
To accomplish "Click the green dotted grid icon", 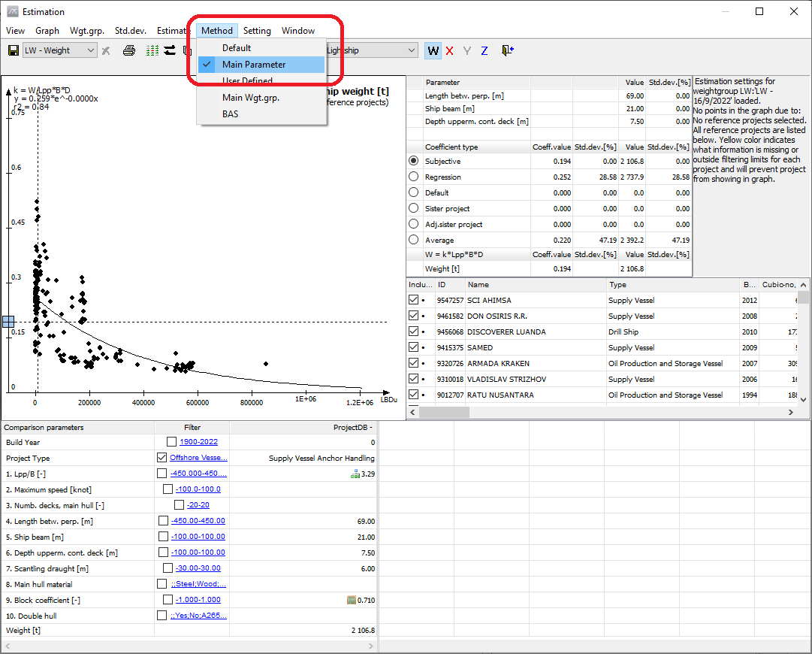I will pyautogui.click(x=152, y=50).
